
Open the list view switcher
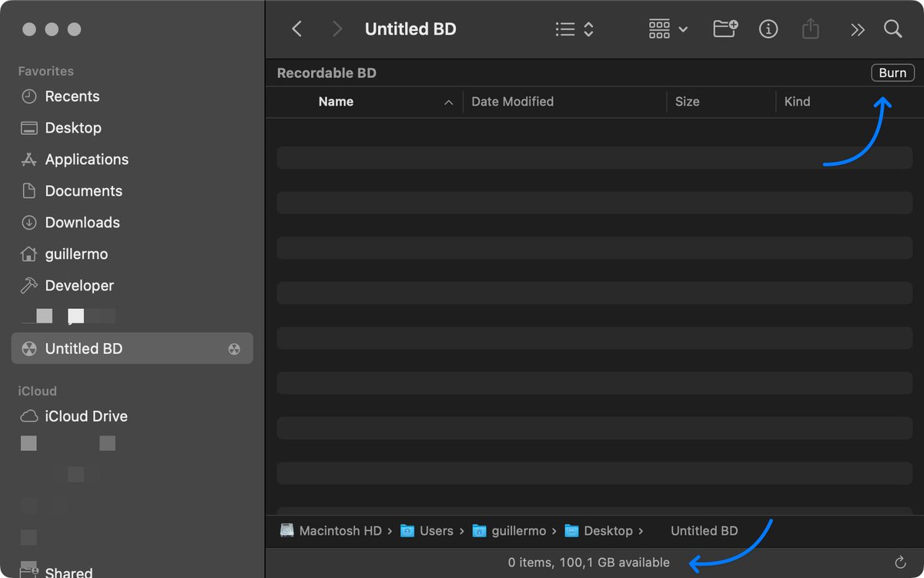coord(574,29)
